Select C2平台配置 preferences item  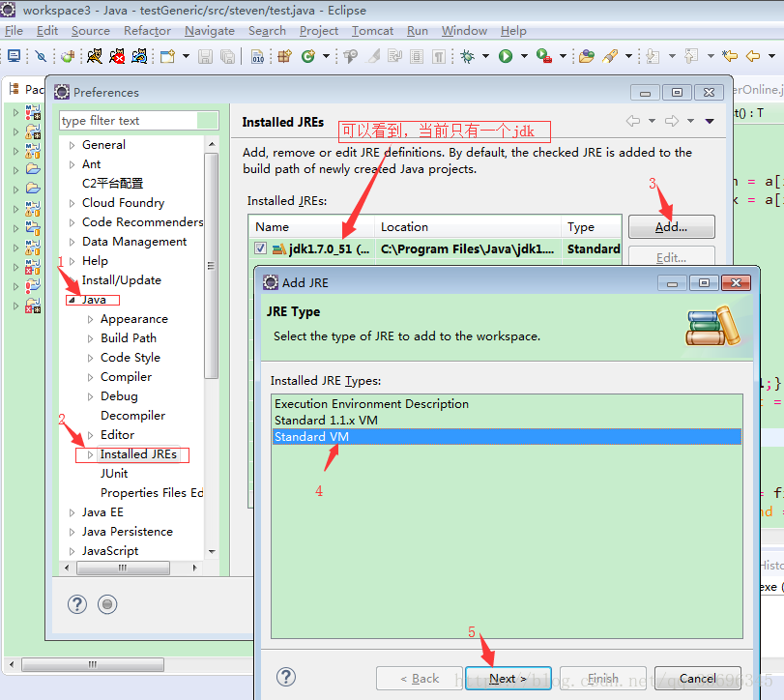112,184
